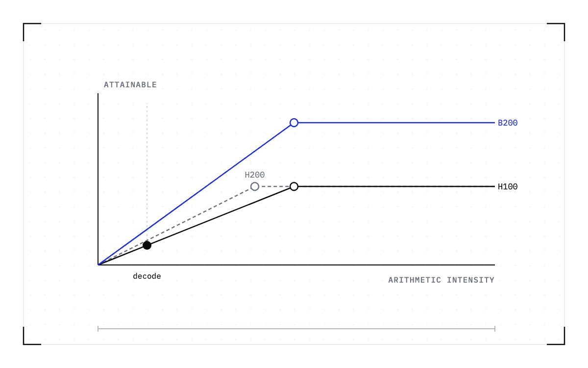Click the top-left corner bracket
This screenshot has width=588, height=368.
tap(32, 32)
